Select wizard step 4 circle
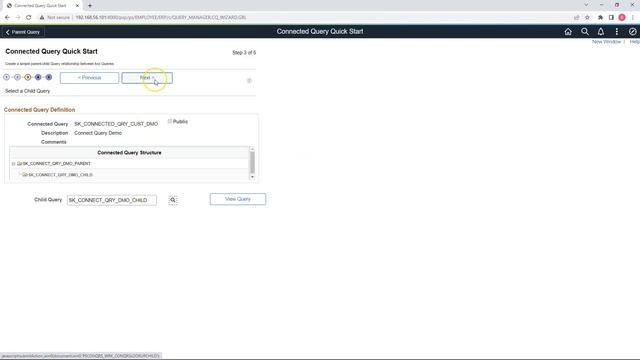The height and width of the screenshot is (360, 640). pos(38,77)
